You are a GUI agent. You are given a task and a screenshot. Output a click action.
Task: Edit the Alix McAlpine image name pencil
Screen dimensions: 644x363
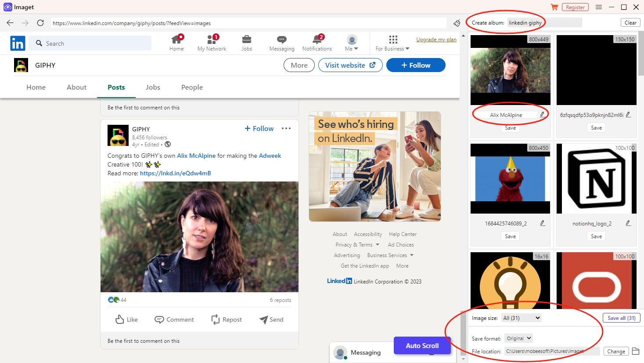(542, 114)
